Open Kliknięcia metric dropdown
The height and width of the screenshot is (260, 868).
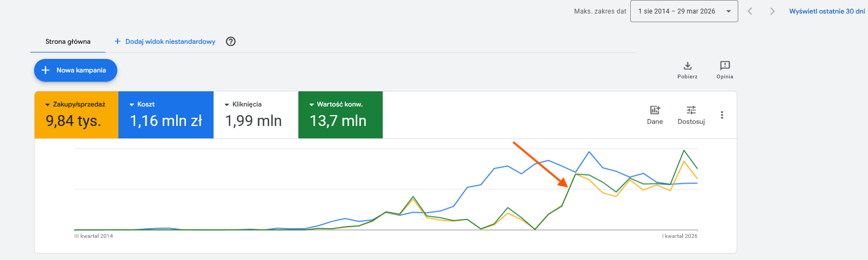(243, 104)
